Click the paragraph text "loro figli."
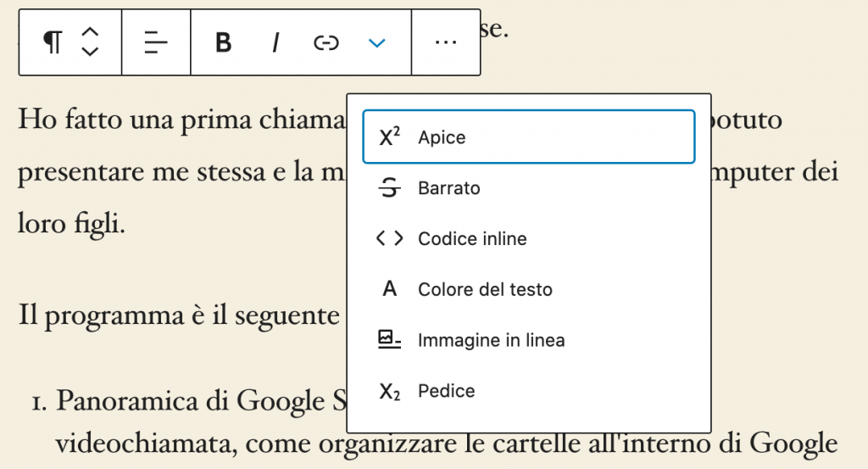This screenshot has height=469, width=868. [71, 224]
